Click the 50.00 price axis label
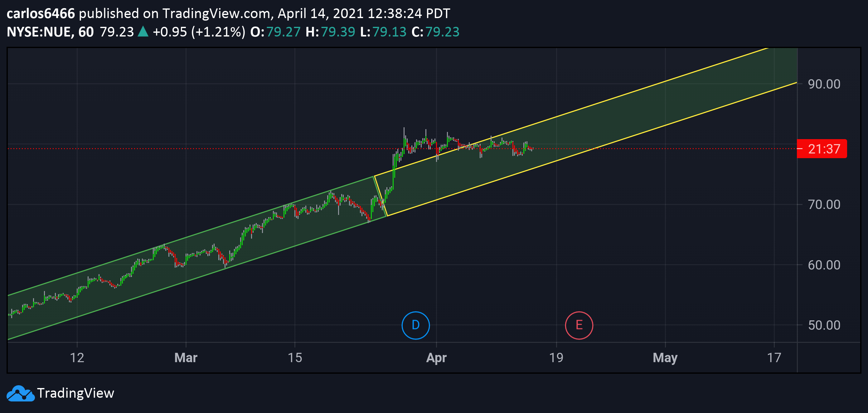 (824, 325)
